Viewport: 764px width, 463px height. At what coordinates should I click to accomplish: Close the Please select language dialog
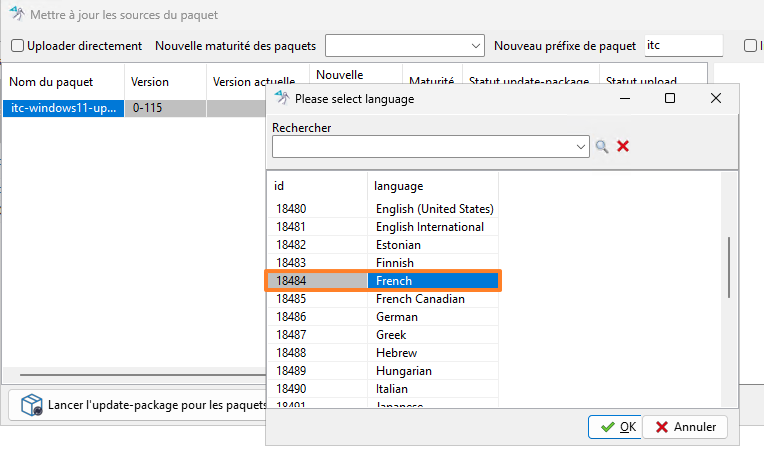[716, 98]
